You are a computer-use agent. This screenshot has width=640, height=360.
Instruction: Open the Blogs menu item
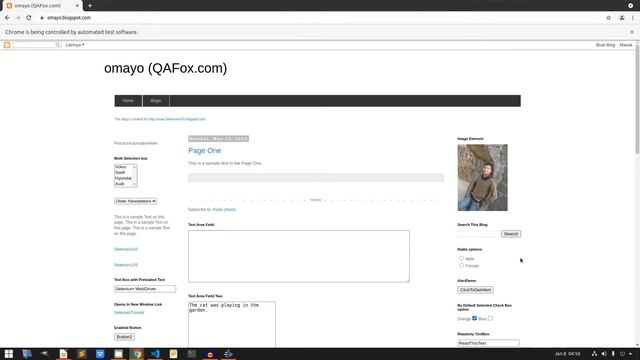(x=156, y=101)
